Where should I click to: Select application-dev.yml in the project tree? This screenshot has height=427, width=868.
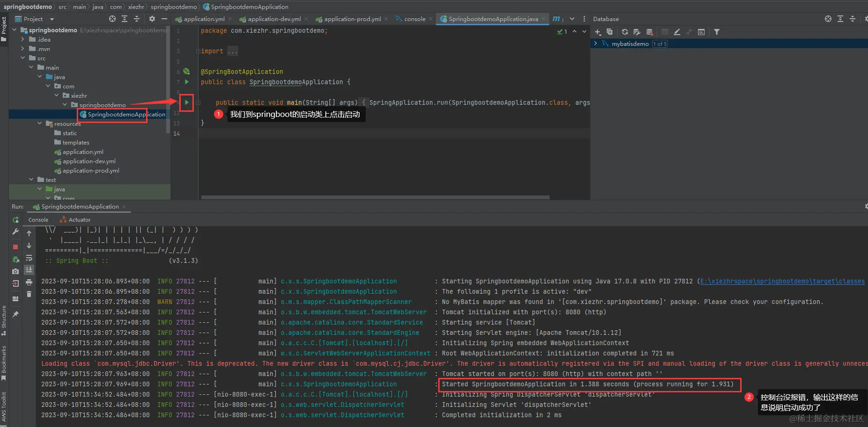[89, 161]
